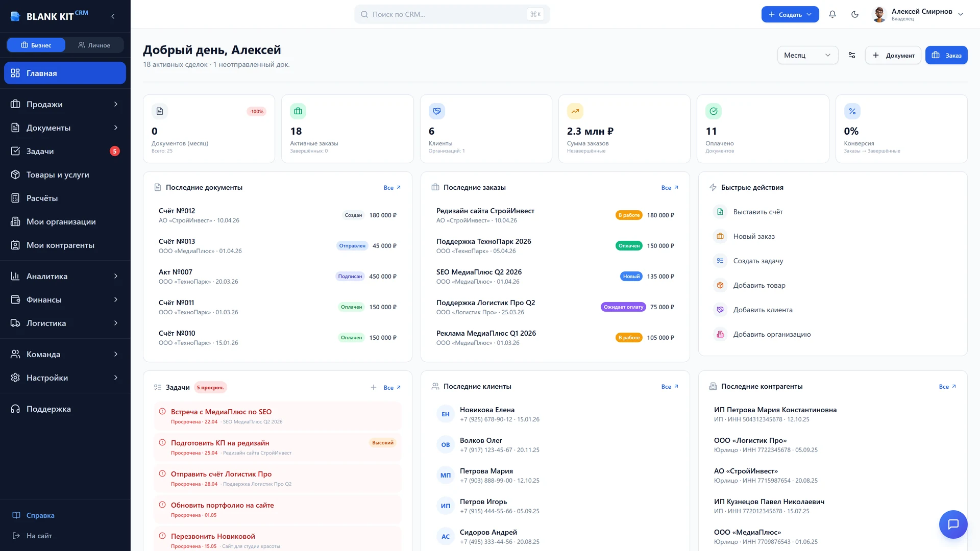Screen dimensions: 980x551
Task: Click overdue icon of Встреча с МедиаПлюс
Action: 162,411
